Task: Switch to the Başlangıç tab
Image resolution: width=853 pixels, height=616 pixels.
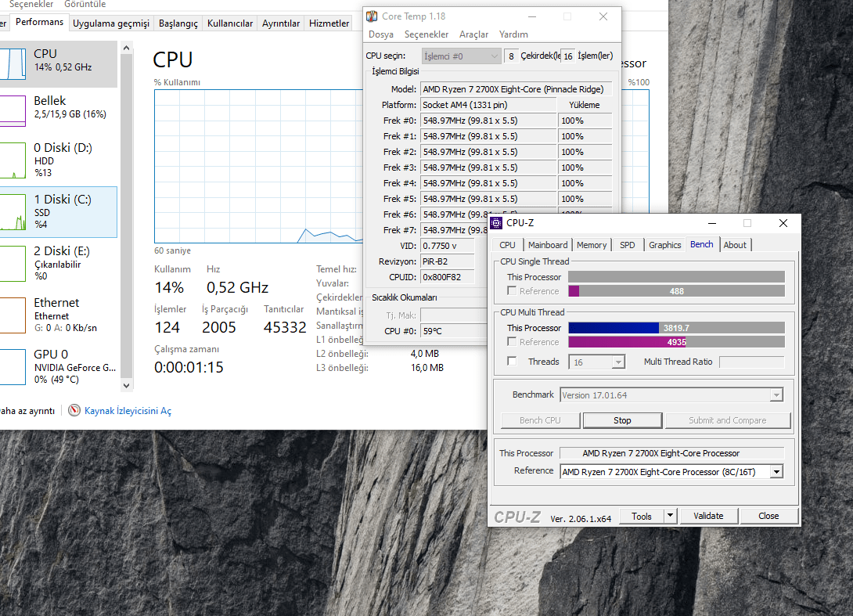Action: coord(178,23)
